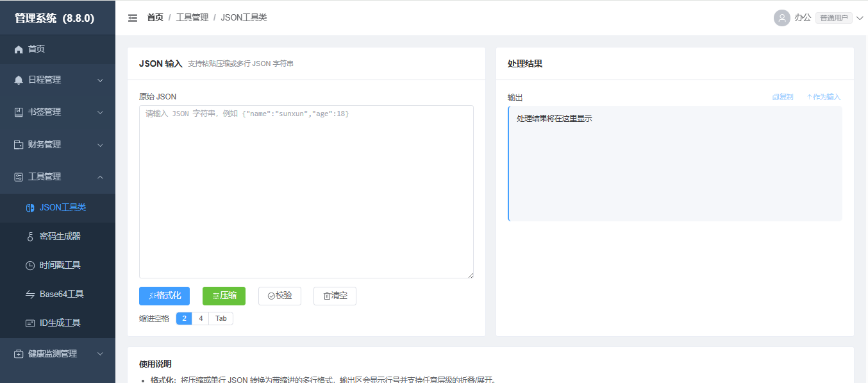This screenshot has height=383, width=868.
Task: Click the 复制 link above output
Action: coord(783,97)
